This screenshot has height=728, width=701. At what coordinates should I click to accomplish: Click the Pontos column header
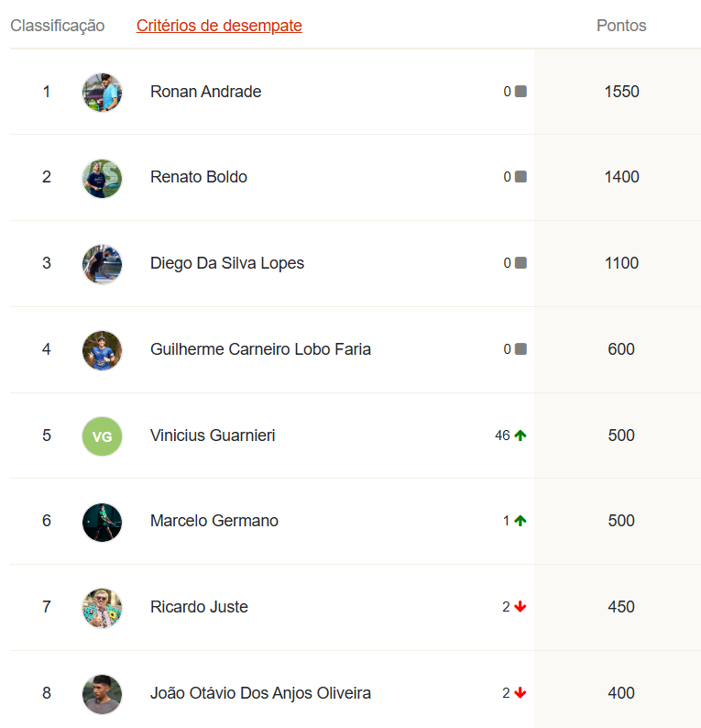[621, 26]
